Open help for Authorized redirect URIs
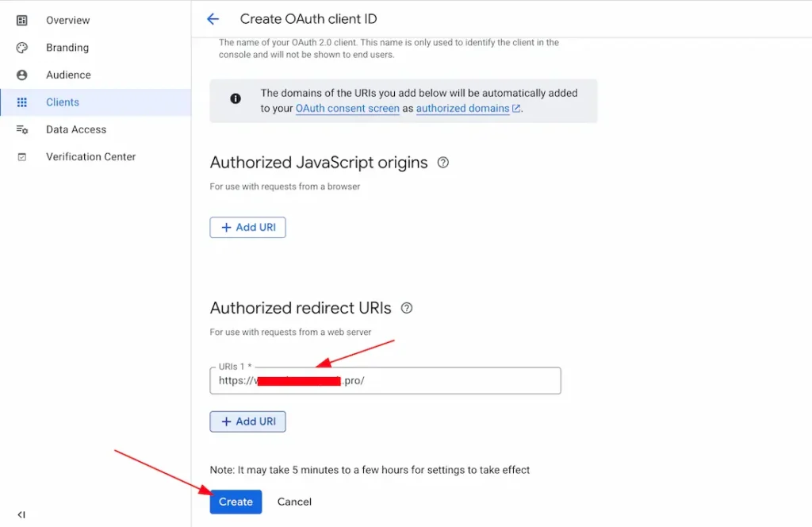Image resolution: width=812 pixels, height=527 pixels. tap(407, 308)
